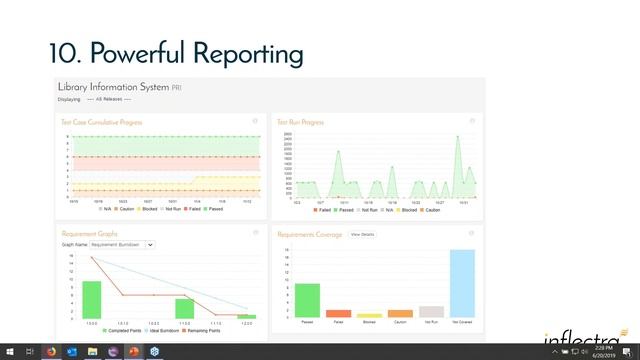
Task: Open the All Releases displaying selector
Action: click(x=109, y=99)
